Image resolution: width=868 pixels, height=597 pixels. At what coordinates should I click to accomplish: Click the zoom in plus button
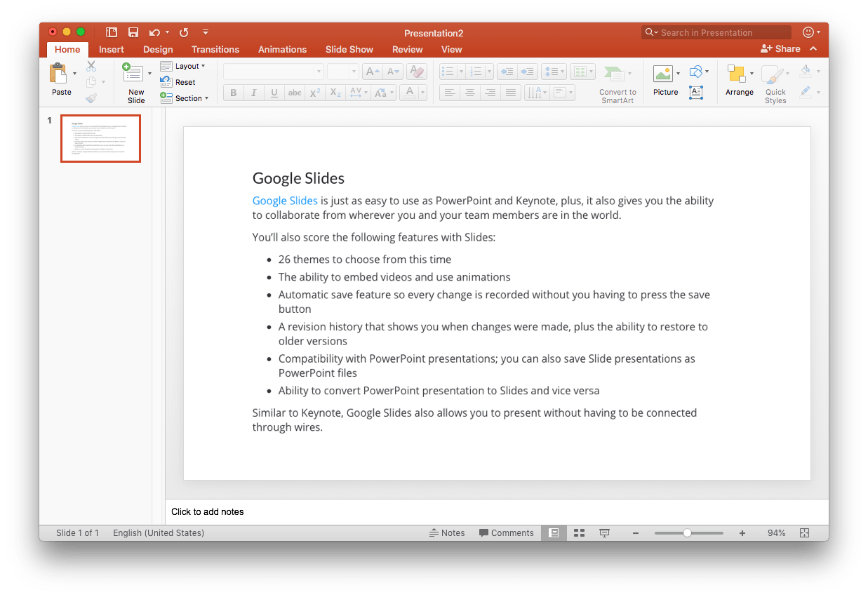coord(742,533)
